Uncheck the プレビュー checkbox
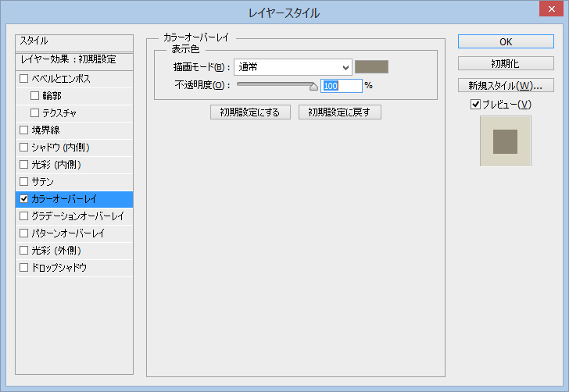Viewport: 569px width, 392px height. coord(475,105)
